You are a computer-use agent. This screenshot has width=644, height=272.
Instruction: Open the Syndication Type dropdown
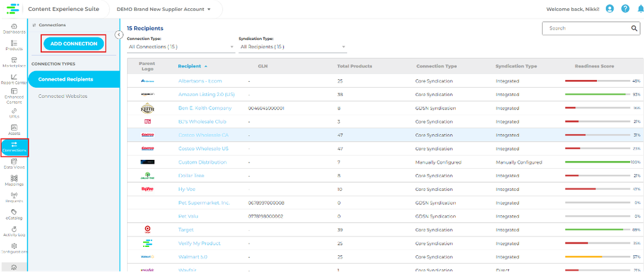(293, 47)
